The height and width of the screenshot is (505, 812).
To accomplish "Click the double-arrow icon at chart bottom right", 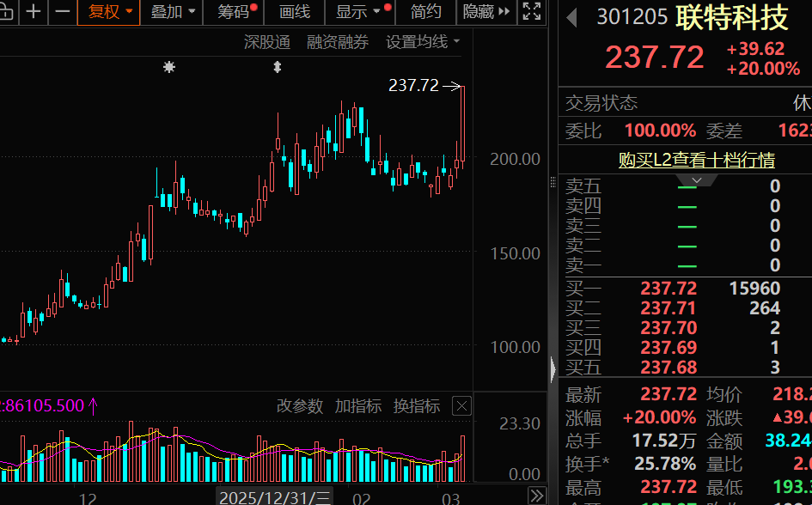I will pyautogui.click(x=536, y=496).
